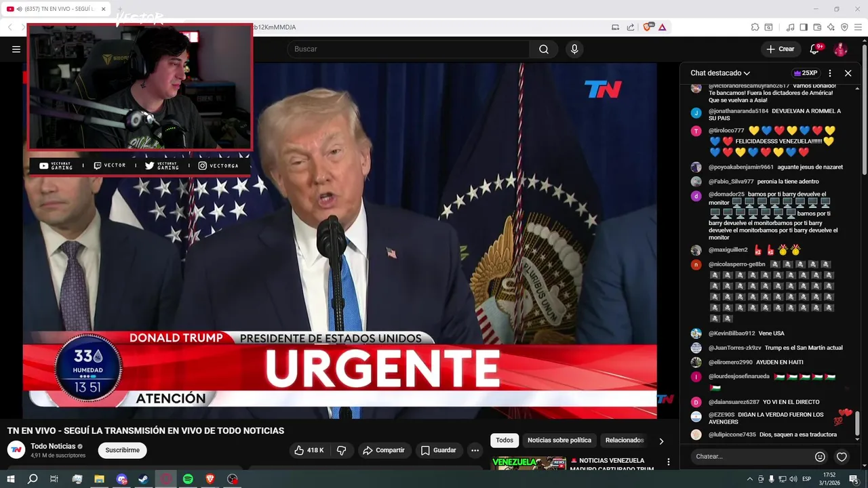Viewport: 868px width, 488px height.
Task: Select the Todos filter chip
Action: click(505, 441)
